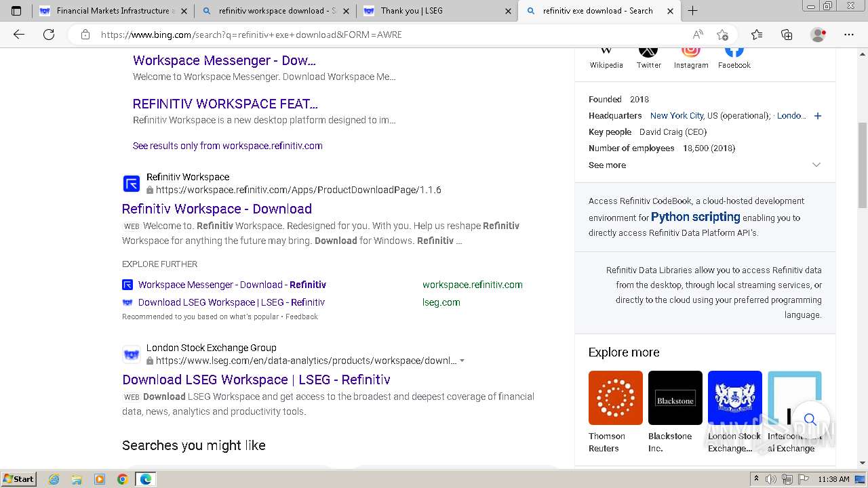The image size is (868, 488).
Task: Open dropdown arrow beside lseg.com URL
Action: 462,361
